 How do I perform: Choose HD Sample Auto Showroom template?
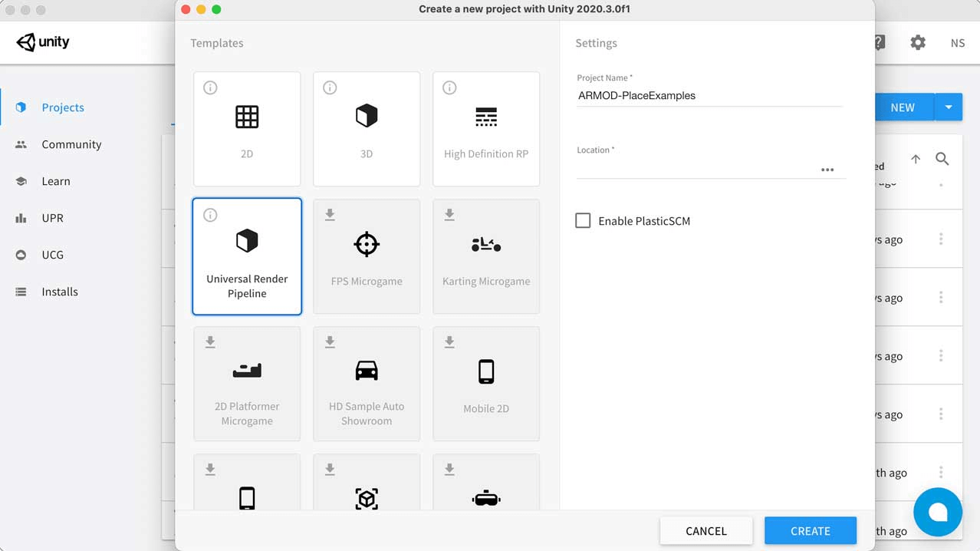click(367, 384)
